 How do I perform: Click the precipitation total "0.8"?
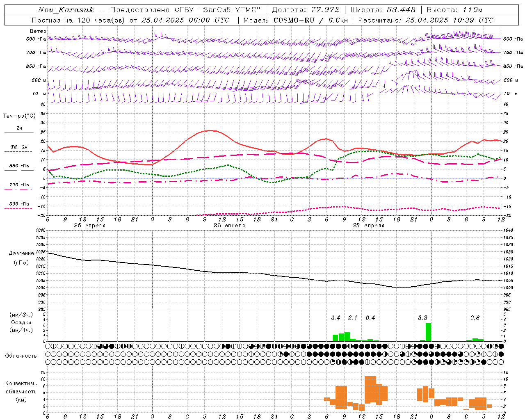[475, 317]
